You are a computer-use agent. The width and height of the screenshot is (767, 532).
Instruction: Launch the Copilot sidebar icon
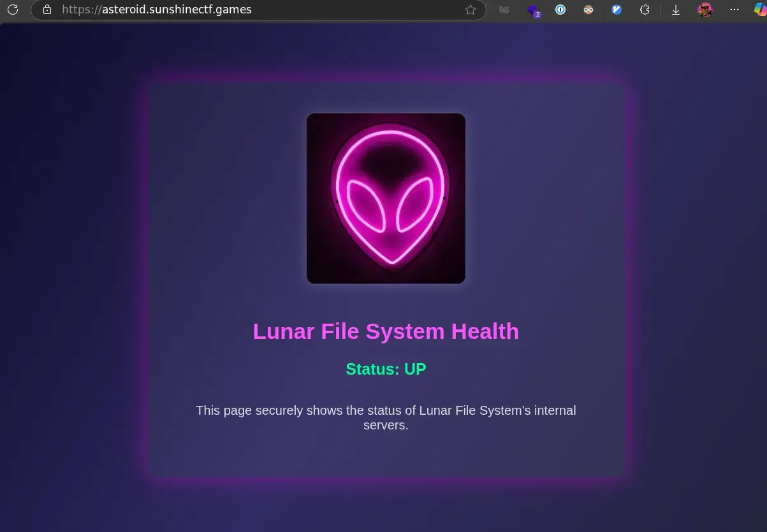coord(760,10)
